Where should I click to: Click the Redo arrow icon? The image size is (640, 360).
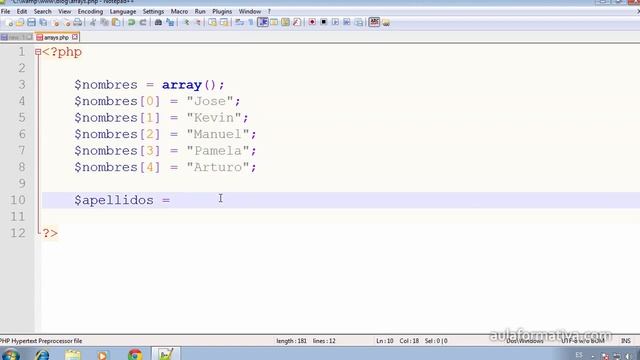pyautogui.click(x=143, y=22)
